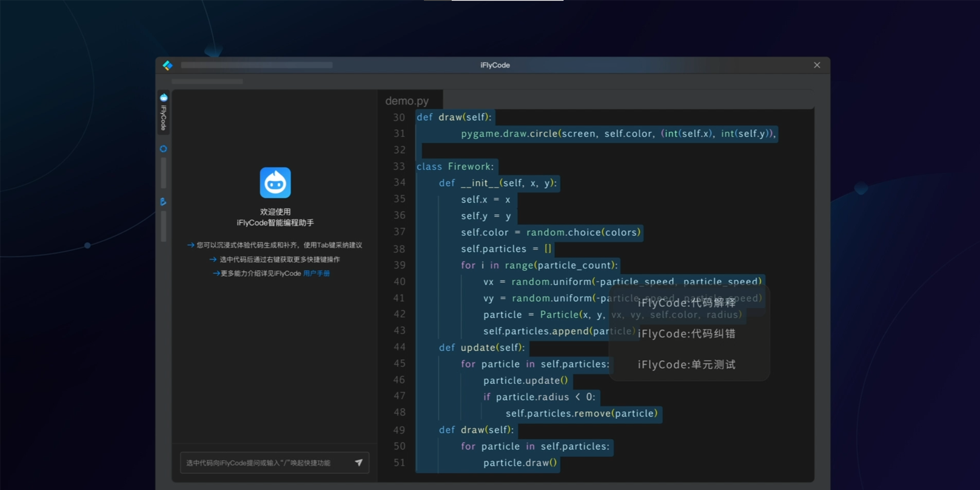Click the 欢迎使用 welcome heading
This screenshot has height=490, width=980.
pyautogui.click(x=275, y=212)
